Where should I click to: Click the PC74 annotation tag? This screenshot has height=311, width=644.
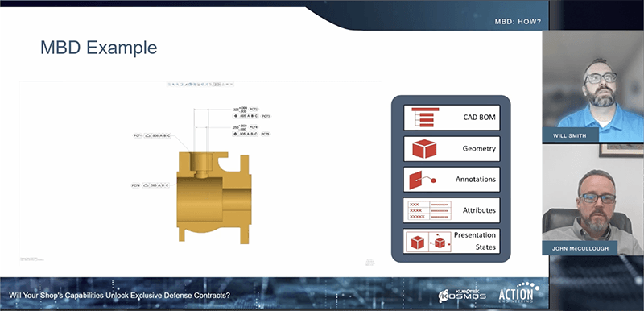coord(254,127)
